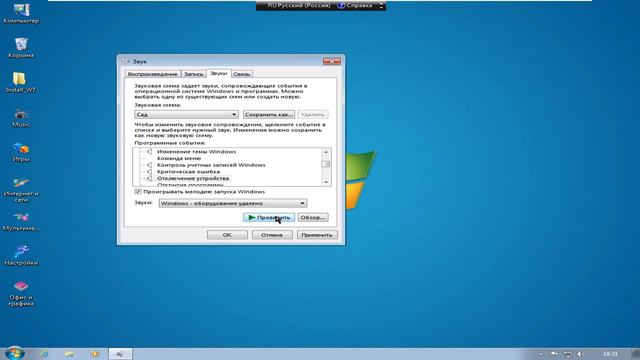
Task: Click the Action Center flag tray icon
Action: [x=554, y=354]
